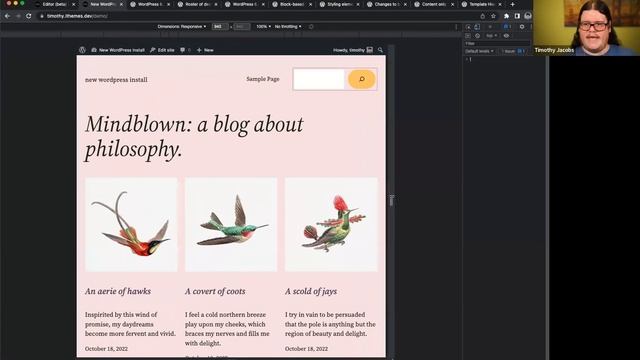Click the admin bar search magnifier

coord(380,50)
